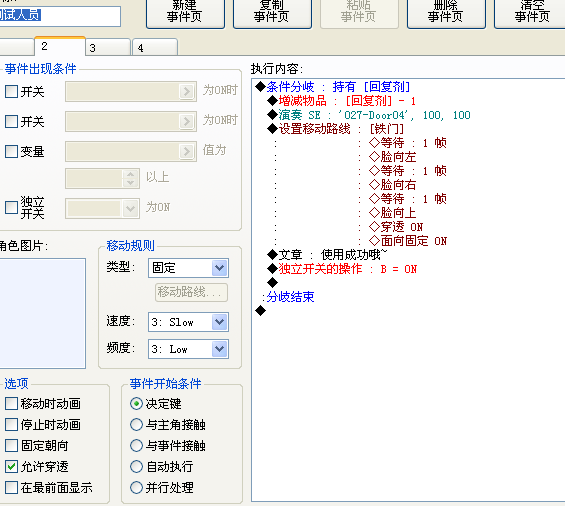
Task: Enable the 变量 condition checkbox
Action: [12, 151]
